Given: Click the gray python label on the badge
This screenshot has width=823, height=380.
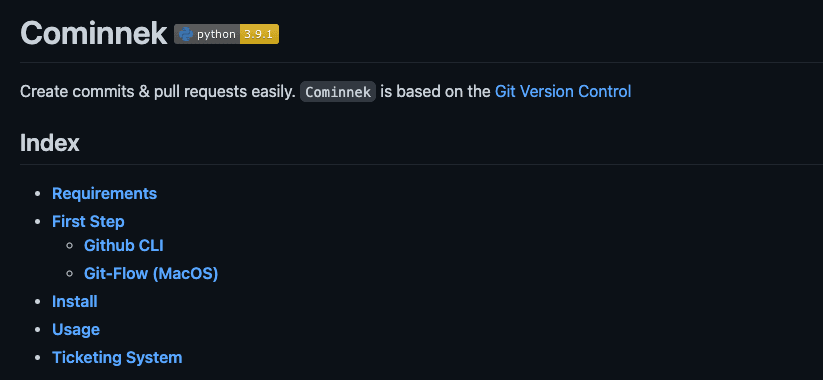Looking at the screenshot, I should (216, 35).
